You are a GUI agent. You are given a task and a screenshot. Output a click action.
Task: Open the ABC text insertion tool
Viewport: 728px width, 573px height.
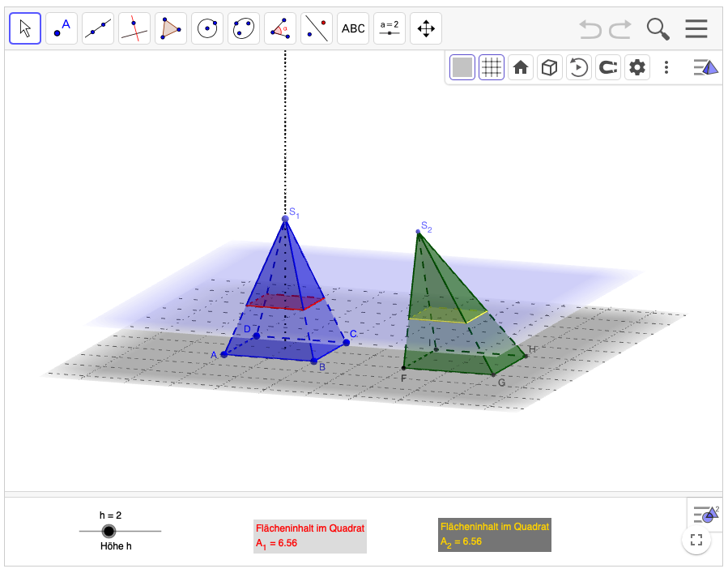click(x=353, y=28)
